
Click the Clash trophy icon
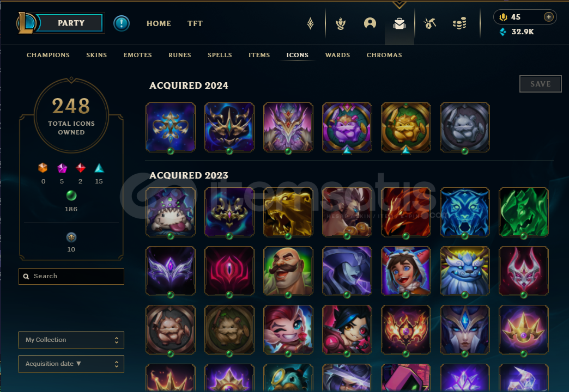341,23
